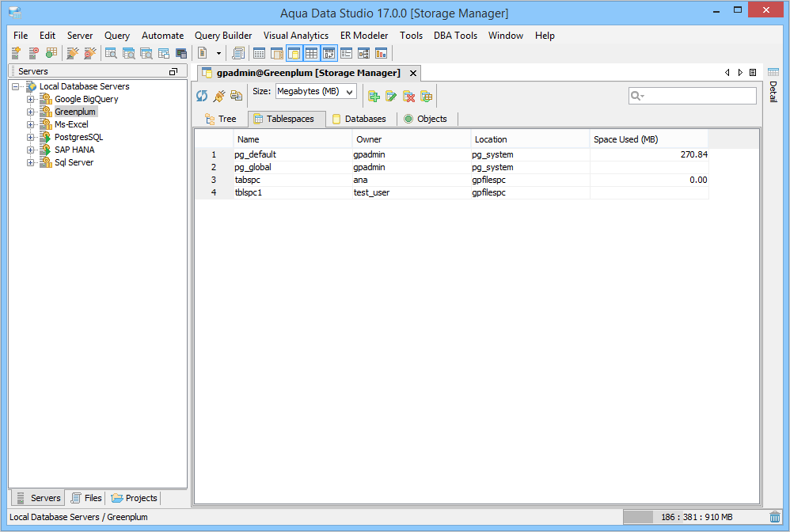
Task: Click the test_user owner cell
Action: pos(412,192)
